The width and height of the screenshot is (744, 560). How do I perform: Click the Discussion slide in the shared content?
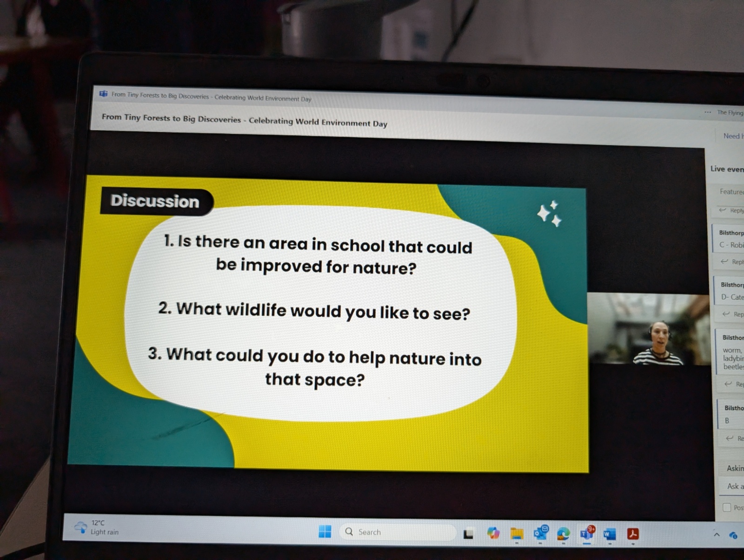328,323
